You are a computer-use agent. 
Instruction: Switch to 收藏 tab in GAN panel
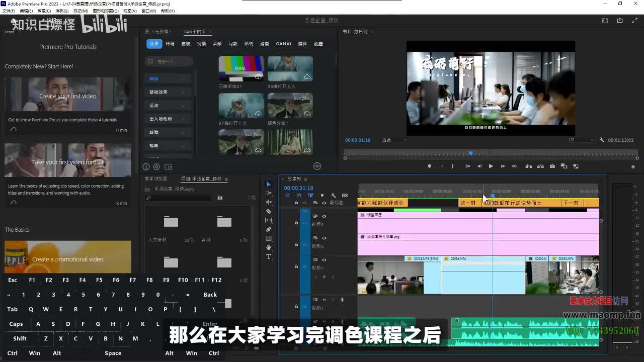click(x=318, y=44)
